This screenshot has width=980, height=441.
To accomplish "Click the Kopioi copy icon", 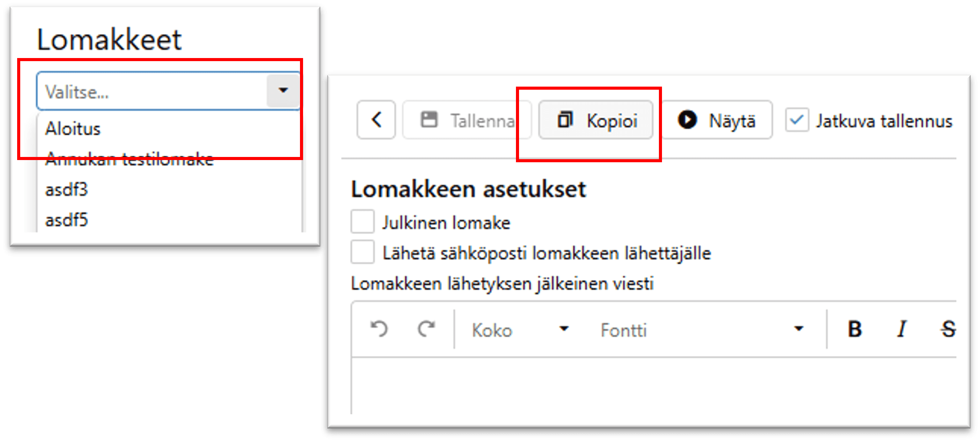I will click(565, 120).
